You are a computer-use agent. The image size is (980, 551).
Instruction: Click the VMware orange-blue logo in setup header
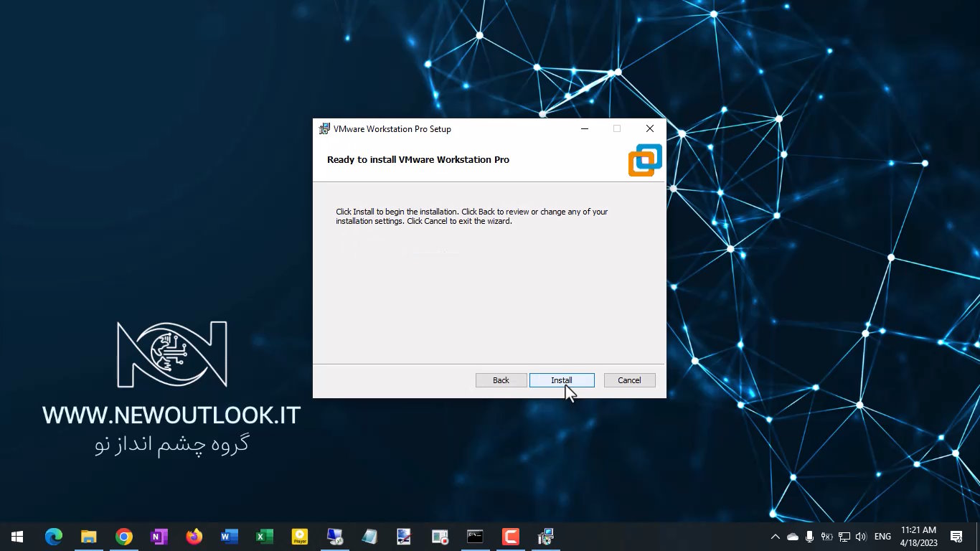click(x=645, y=160)
